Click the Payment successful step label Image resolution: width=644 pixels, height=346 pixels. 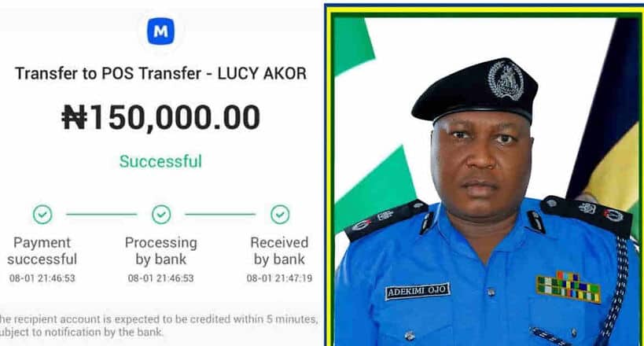coord(42,251)
